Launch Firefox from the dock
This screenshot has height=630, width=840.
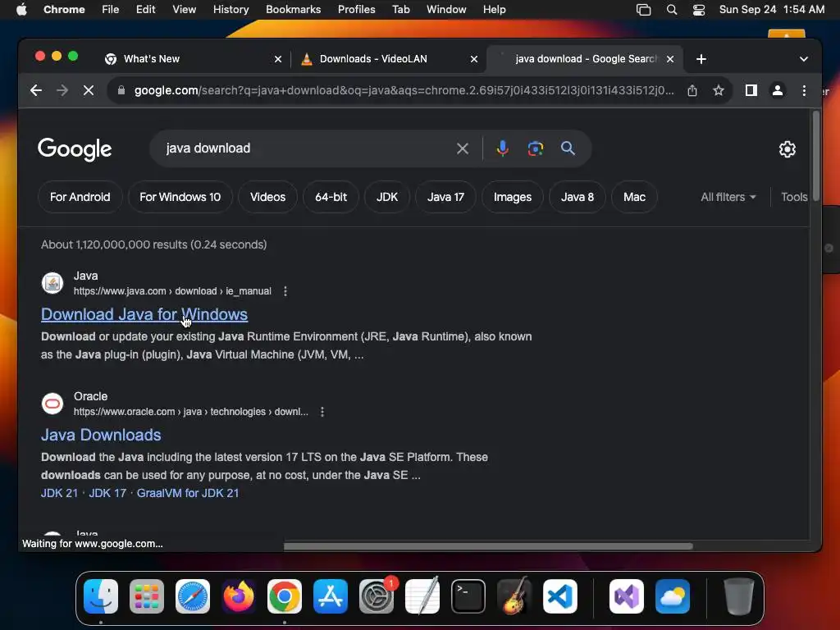pos(239,596)
